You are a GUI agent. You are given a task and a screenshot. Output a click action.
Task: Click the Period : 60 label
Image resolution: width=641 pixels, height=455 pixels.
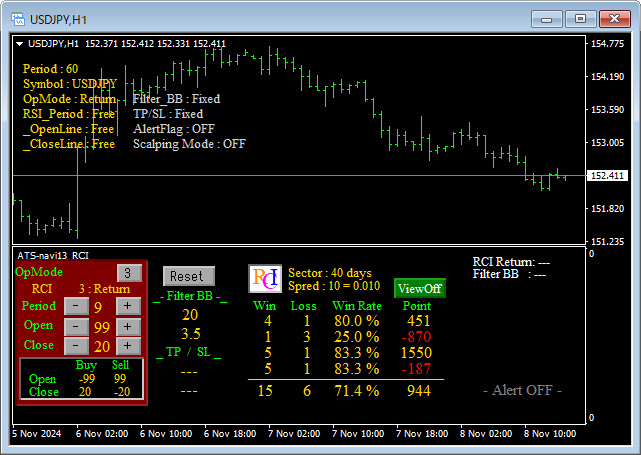[x=50, y=69]
